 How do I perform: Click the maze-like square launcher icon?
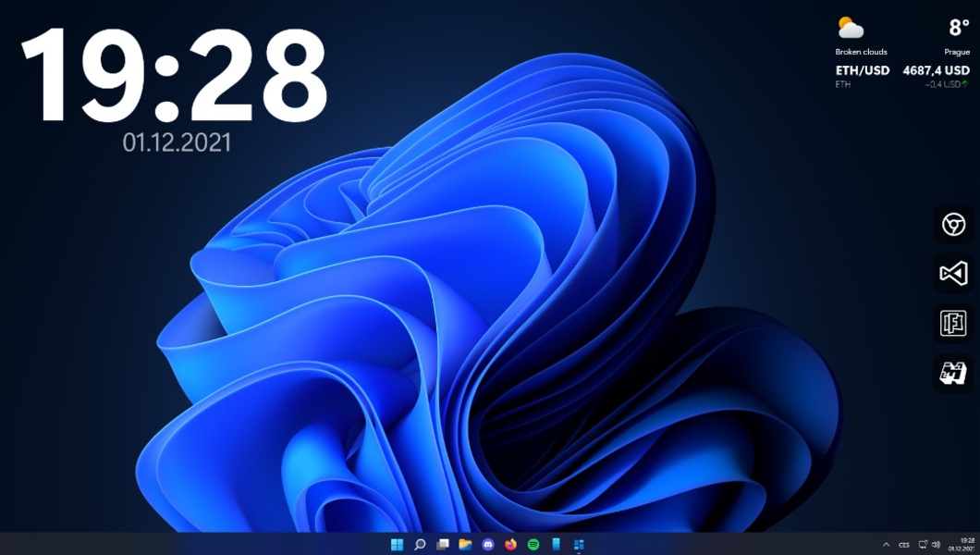953,323
